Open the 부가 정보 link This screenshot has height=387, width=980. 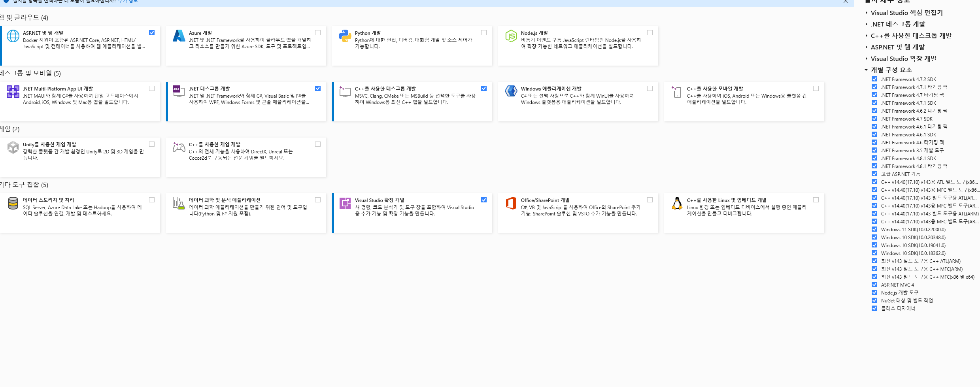(127, 1)
